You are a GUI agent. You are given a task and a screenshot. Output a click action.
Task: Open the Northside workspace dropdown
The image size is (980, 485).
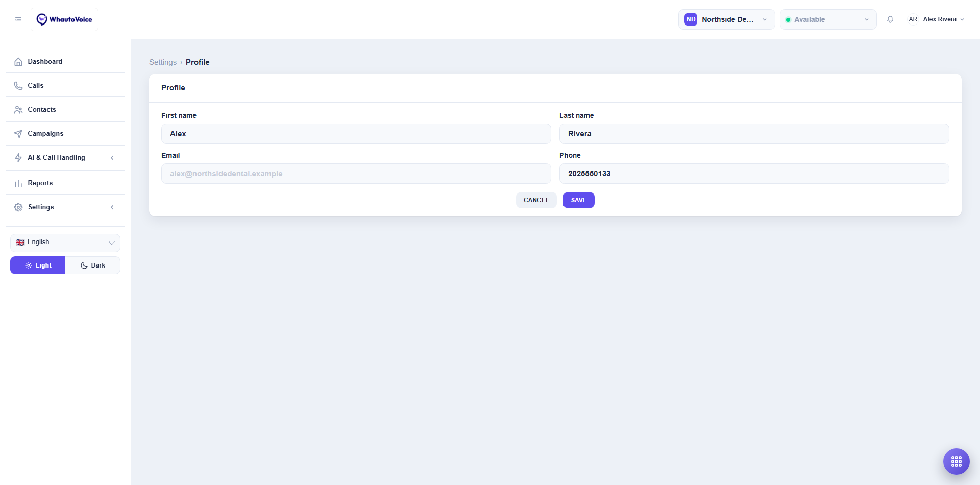tap(726, 19)
